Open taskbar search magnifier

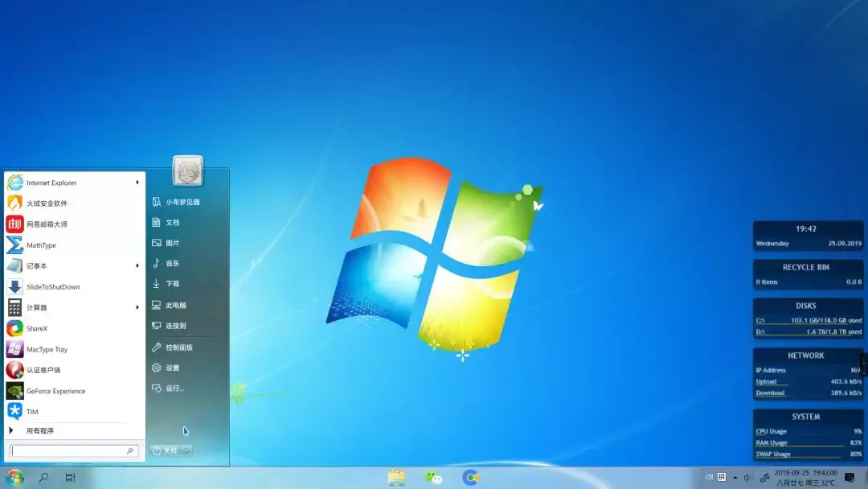pos(43,478)
